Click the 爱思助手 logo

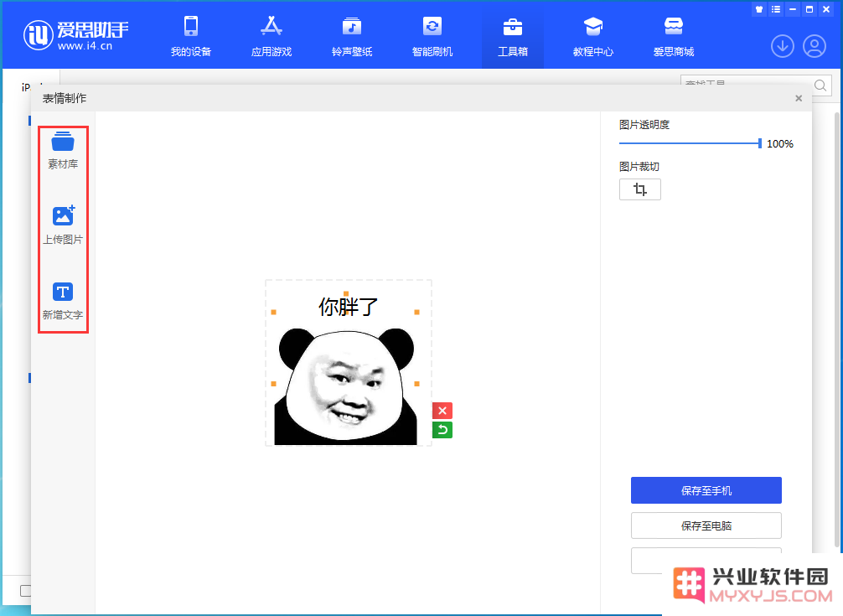pos(75,35)
